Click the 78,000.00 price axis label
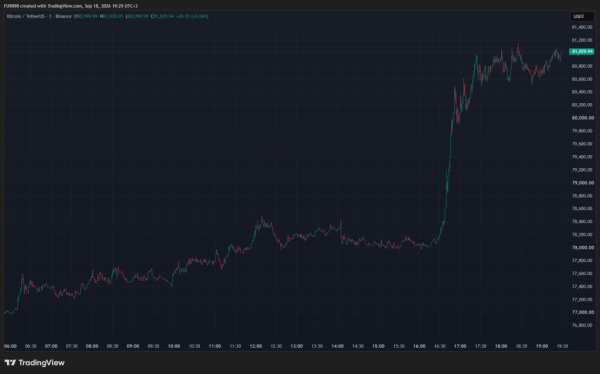 tap(583, 248)
